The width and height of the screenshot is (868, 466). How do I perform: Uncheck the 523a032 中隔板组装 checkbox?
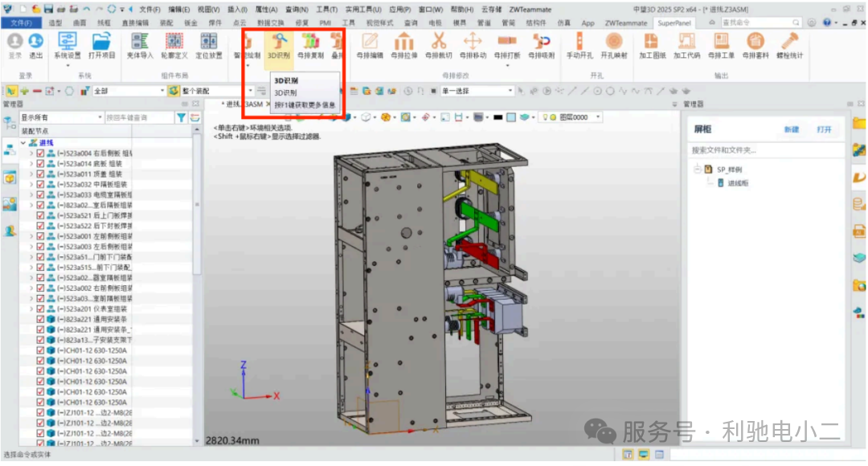click(x=40, y=184)
